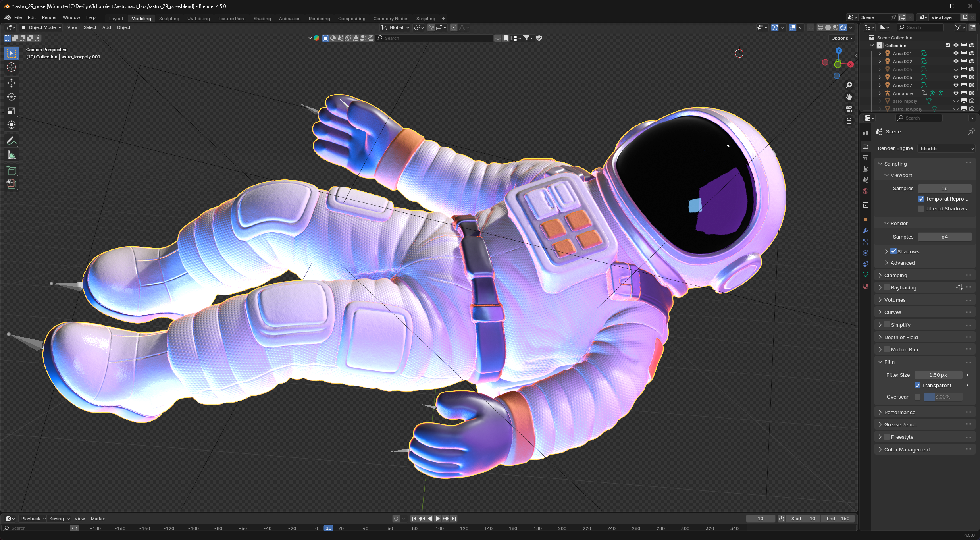This screenshot has width=980, height=540.
Task: Toggle camera view icon in viewport
Action: [x=849, y=109]
